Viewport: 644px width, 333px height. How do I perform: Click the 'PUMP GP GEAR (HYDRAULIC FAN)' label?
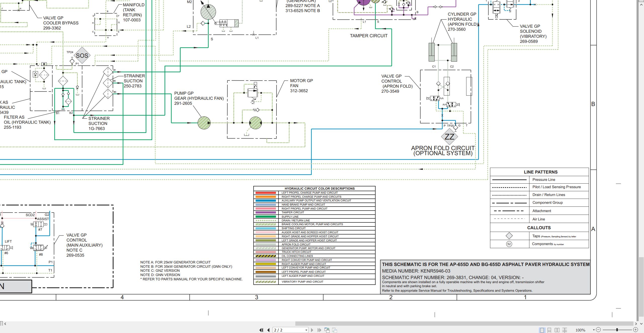pos(199,98)
